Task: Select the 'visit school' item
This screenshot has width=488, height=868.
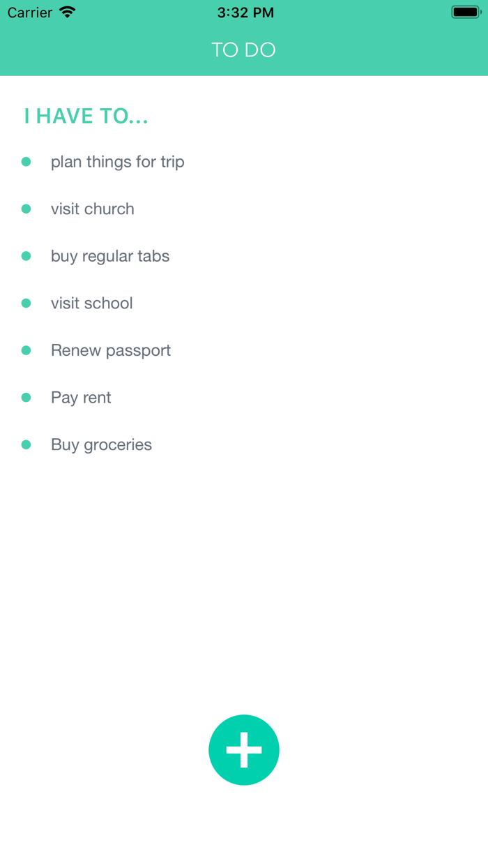Action: (91, 303)
